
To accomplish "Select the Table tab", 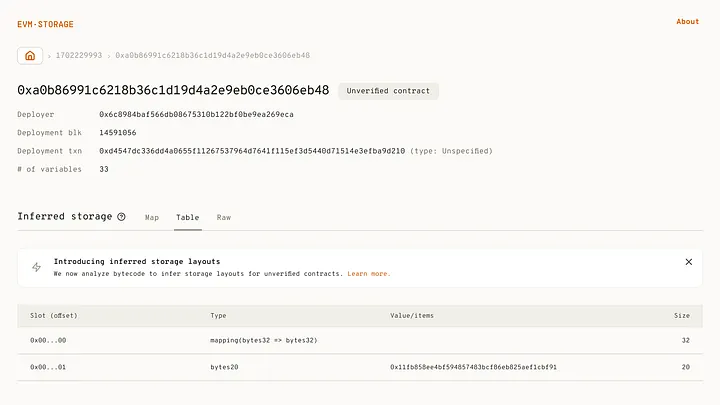I will point(187,217).
